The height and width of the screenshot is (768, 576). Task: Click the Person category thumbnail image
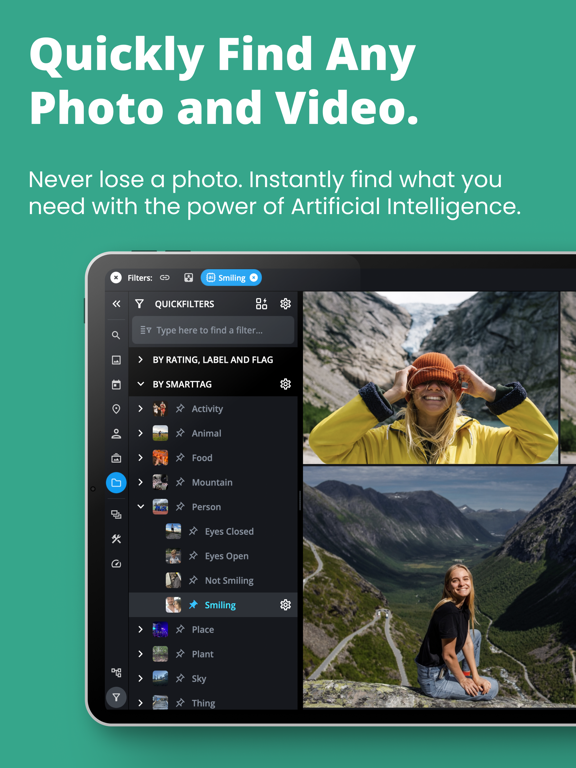160,506
